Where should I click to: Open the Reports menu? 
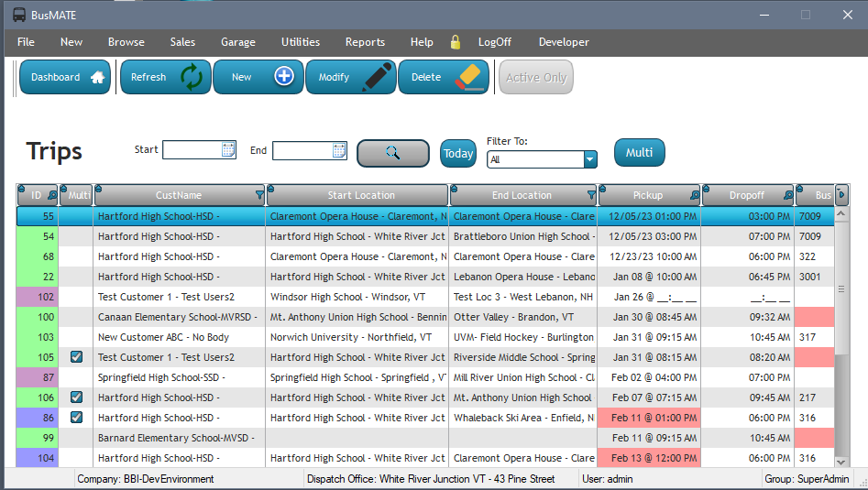(x=365, y=42)
